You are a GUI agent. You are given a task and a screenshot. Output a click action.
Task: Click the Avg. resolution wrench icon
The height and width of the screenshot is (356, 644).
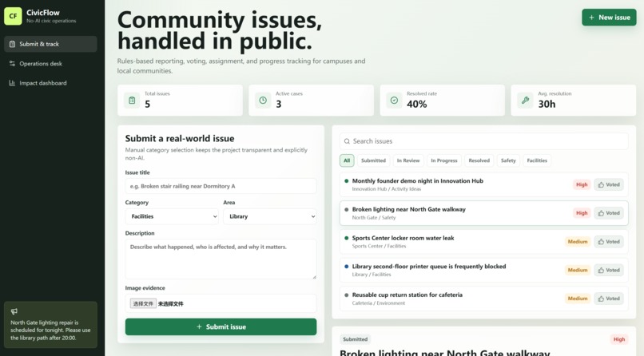pyautogui.click(x=525, y=100)
